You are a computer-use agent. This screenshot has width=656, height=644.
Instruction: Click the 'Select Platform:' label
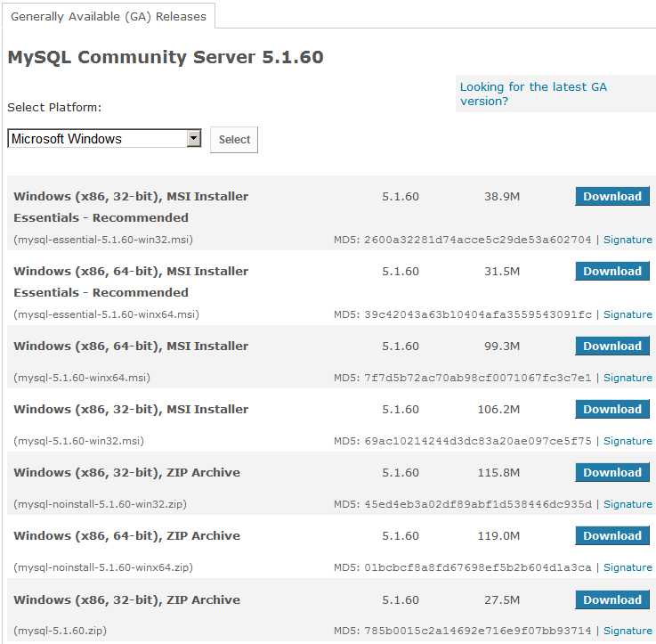[x=54, y=108]
